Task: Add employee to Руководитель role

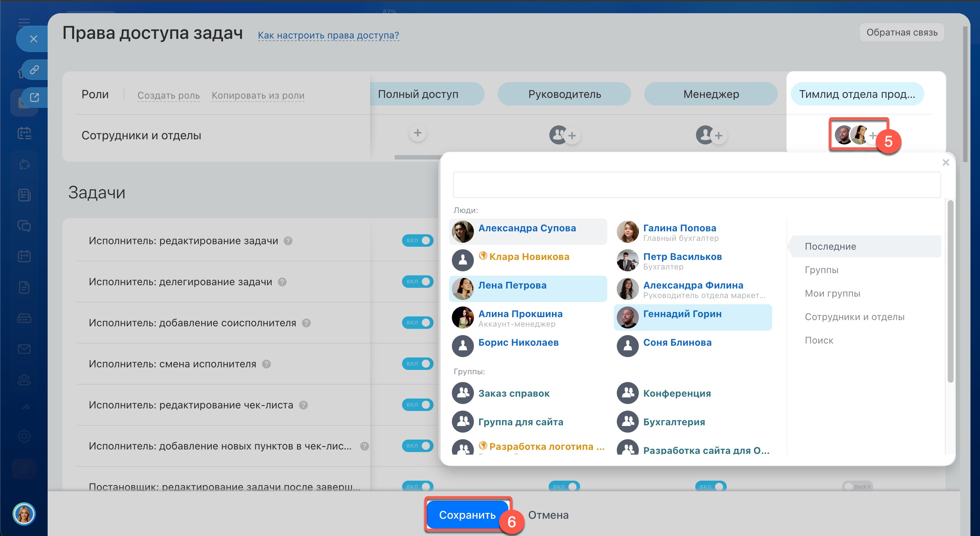Action: [571, 136]
